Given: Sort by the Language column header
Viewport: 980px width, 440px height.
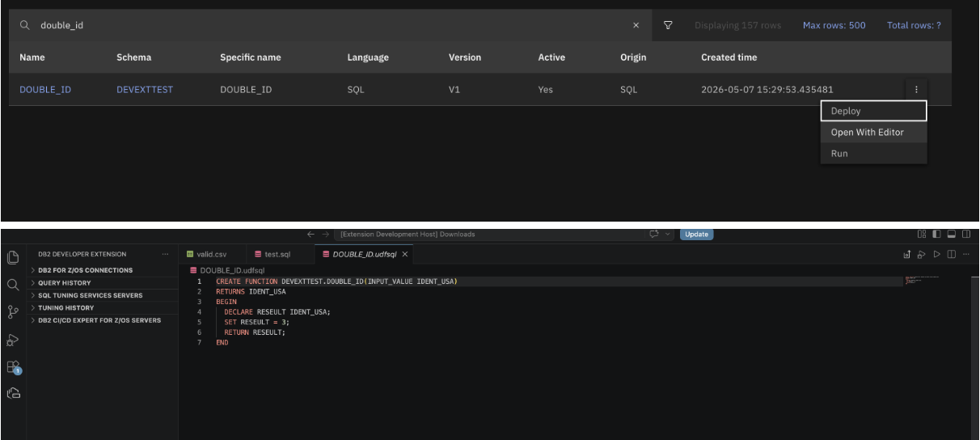Looking at the screenshot, I should 368,58.
